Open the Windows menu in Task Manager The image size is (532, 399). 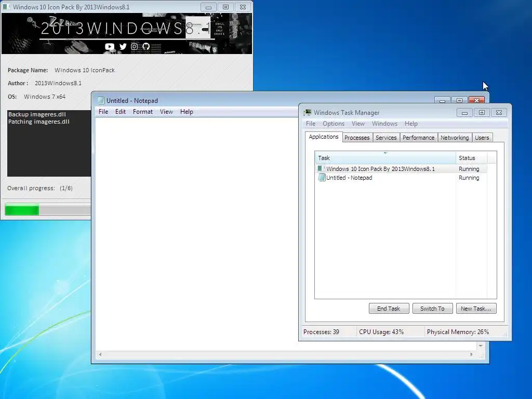(x=384, y=124)
